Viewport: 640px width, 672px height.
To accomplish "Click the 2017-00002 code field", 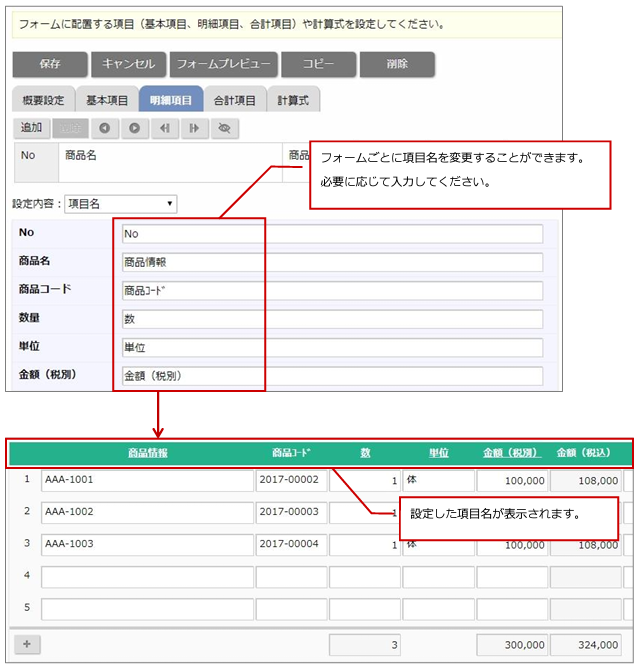I will [291, 481].
